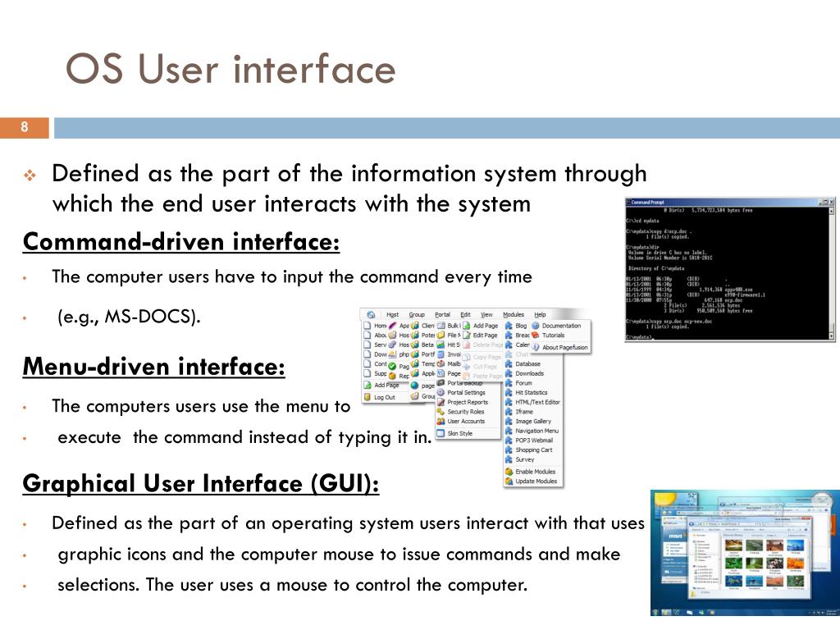This screenshot has width=840, height=630.
Task: Choose the Database module
Action: 527,363
